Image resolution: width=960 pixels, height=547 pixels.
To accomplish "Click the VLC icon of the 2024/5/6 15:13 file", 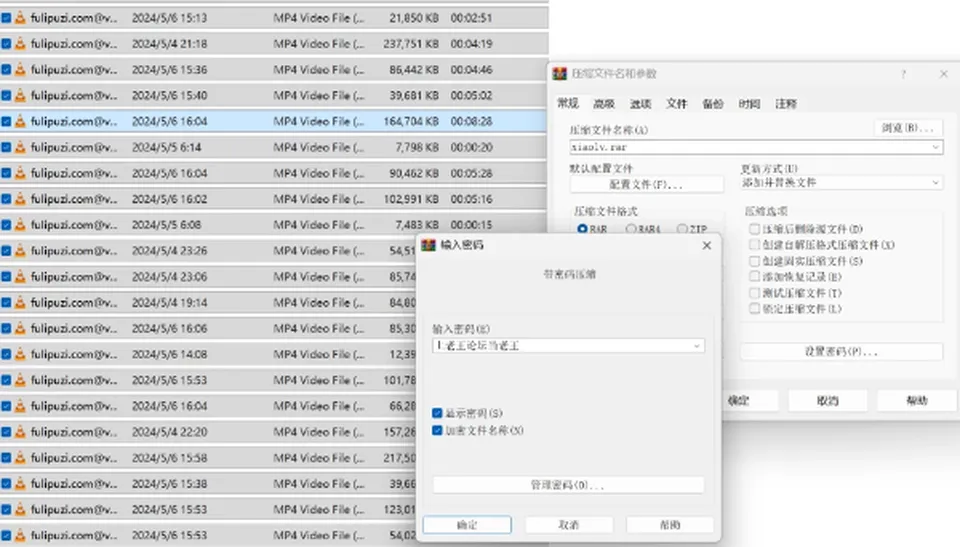I will click(x=20, y=18).
